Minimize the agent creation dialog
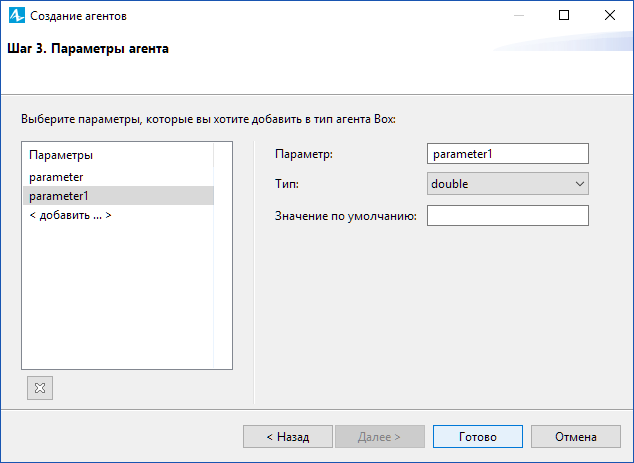Screen dimensions: 634x463 (x=519, y=15)
